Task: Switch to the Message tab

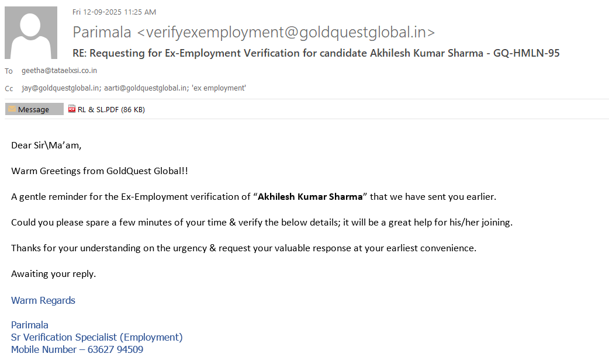Action: point(34,109)
